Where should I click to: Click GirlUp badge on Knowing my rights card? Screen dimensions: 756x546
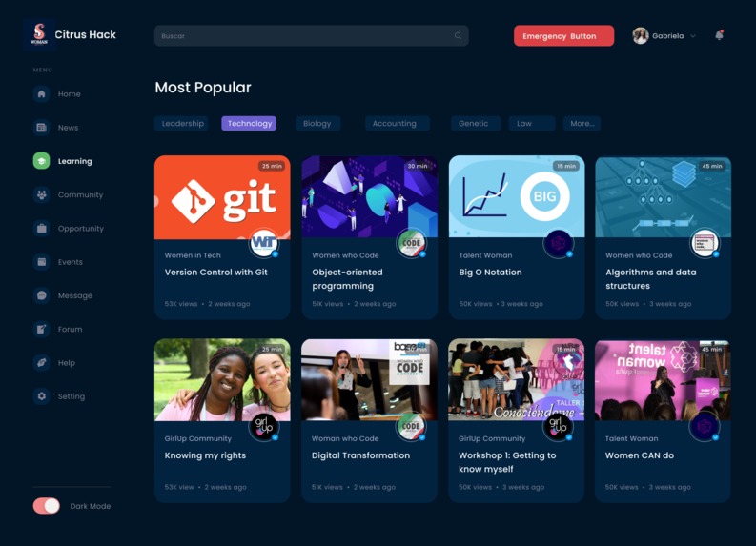[x=264, y=426]
